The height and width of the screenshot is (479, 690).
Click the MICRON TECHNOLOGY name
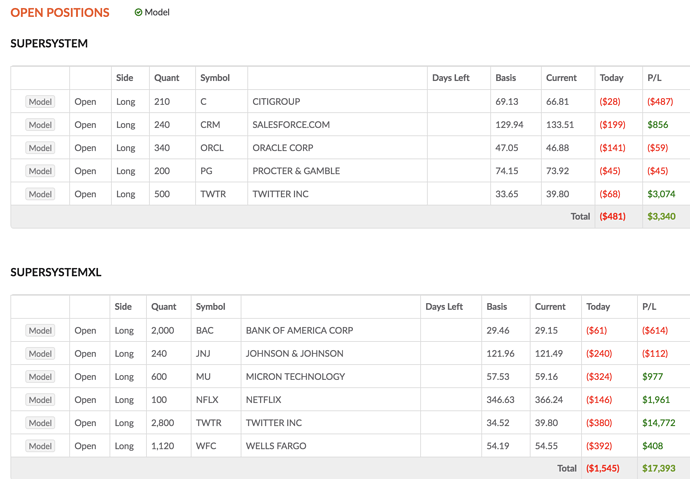(x=295, y=377)
